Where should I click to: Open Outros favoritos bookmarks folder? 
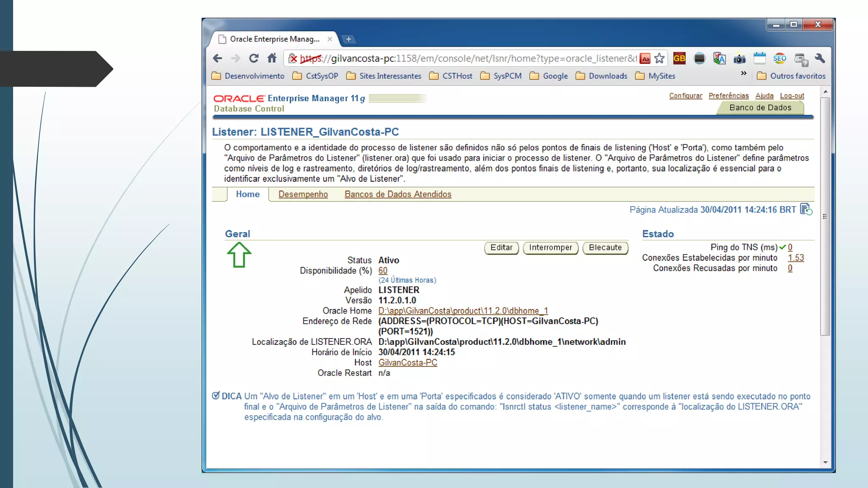pos(791,76)
